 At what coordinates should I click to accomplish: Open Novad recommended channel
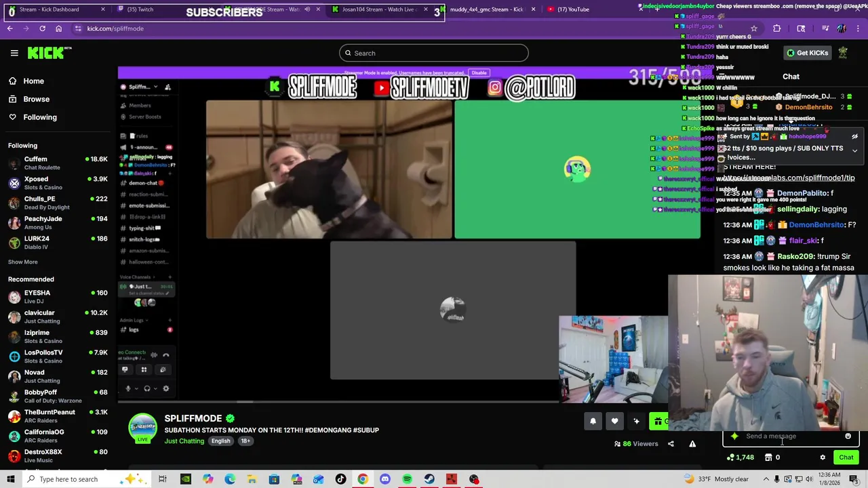click(58, 376)
